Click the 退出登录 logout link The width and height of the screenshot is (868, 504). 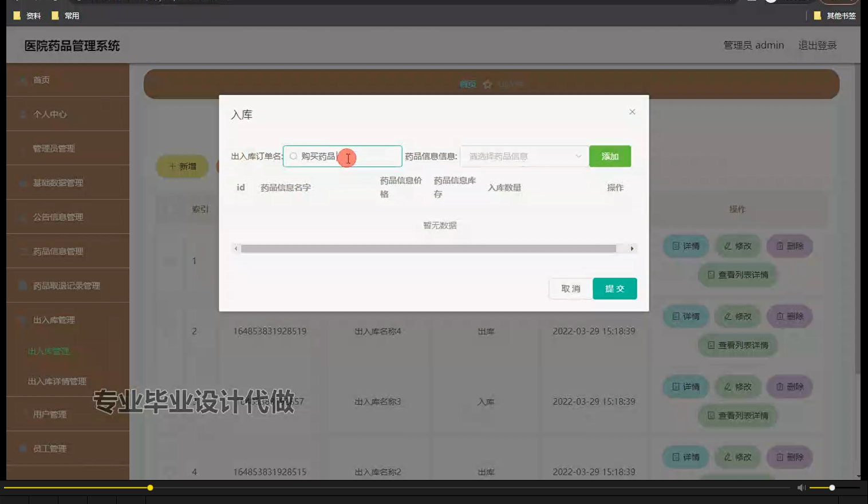click(x=818, y=45)
